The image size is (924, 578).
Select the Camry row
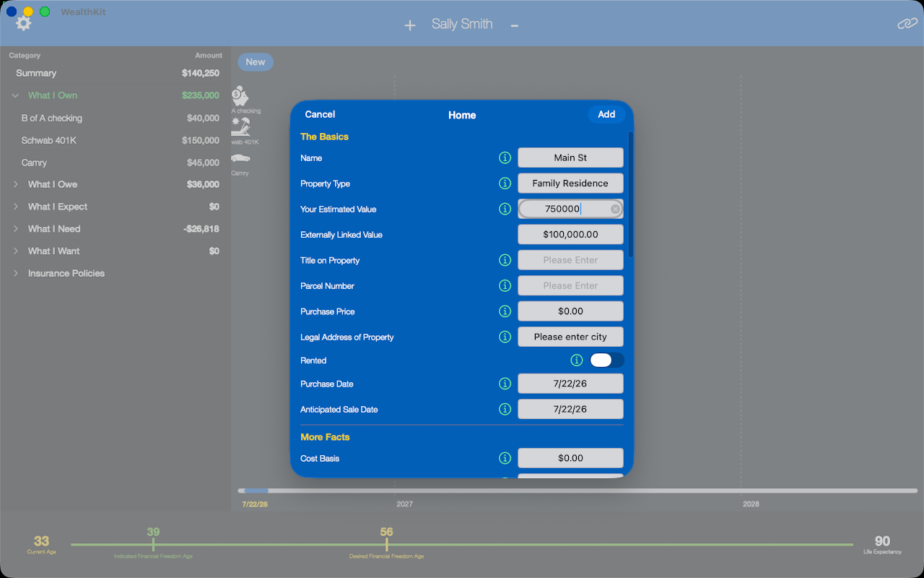[115, 163]
